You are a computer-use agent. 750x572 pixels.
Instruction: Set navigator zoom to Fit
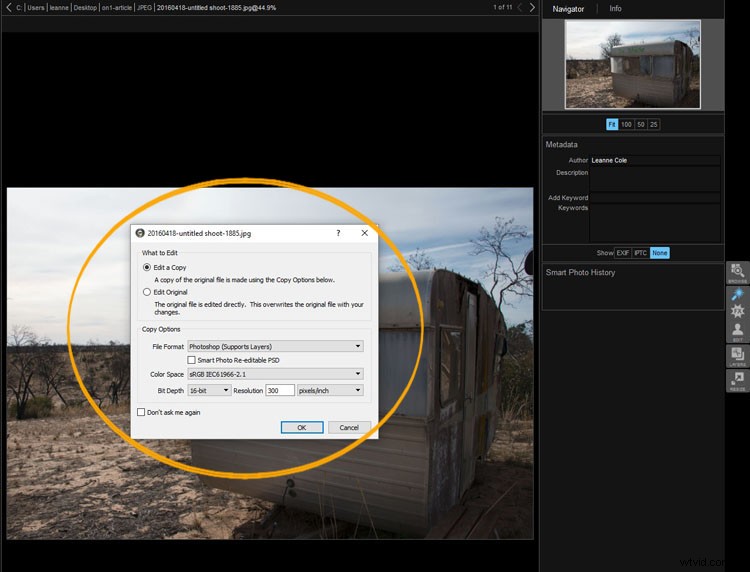(x=612, y=124)
